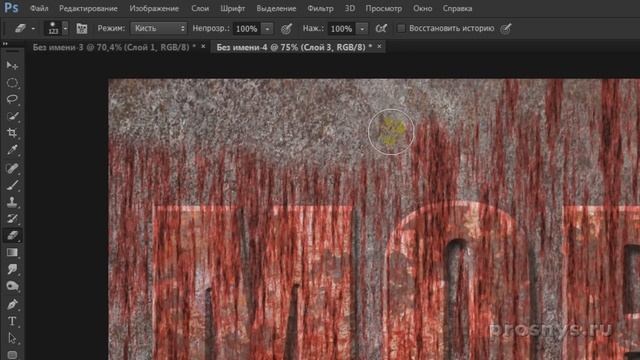Select the Eyedropper tool
This screenshot has height=360, width=640.
12,150
